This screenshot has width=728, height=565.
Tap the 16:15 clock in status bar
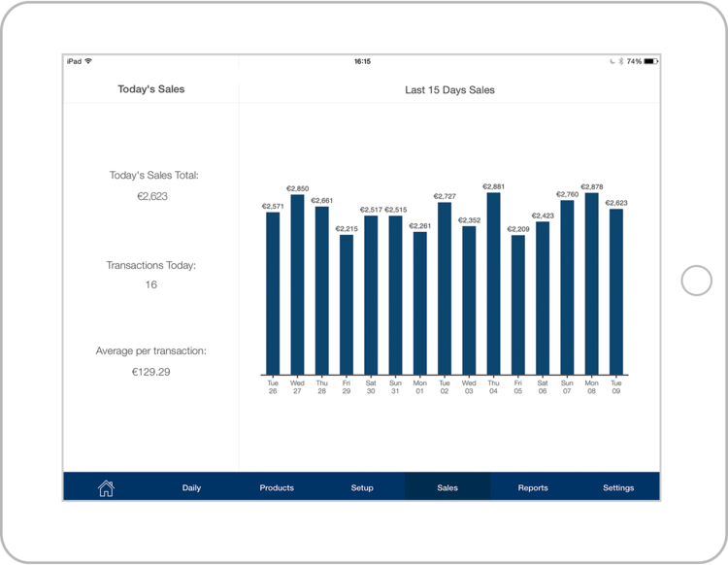coord(362,61)
